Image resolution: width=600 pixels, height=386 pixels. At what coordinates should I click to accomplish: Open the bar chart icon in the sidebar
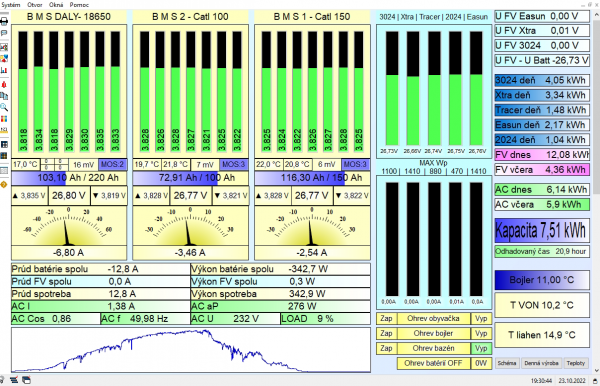pyautogui.click(x=4, y=70)
